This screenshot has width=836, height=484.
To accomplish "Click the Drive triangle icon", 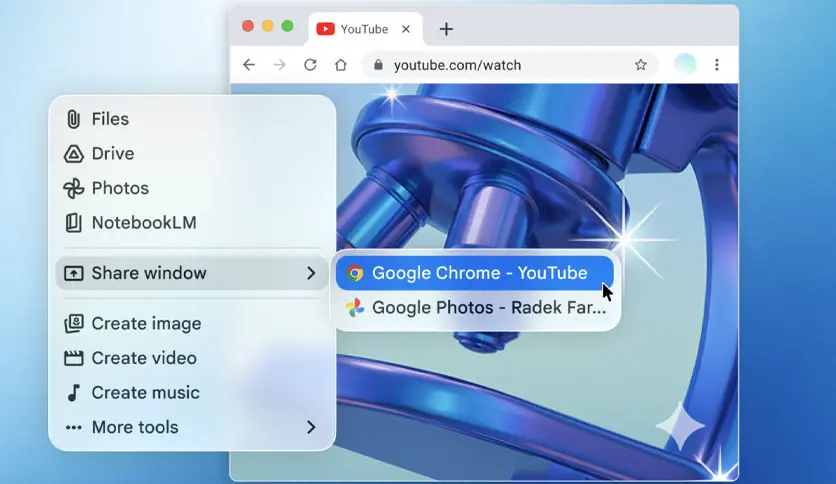I will click(74, 154).
